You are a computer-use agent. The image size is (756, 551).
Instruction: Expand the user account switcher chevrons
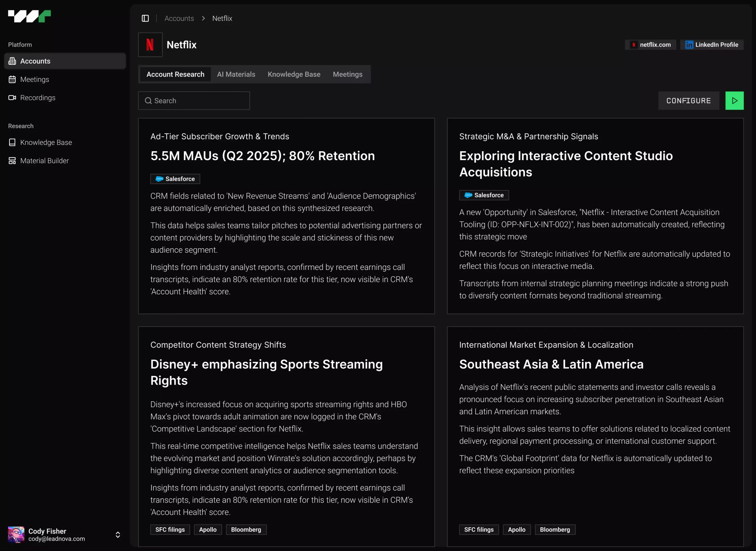click(x=118, y=535)
